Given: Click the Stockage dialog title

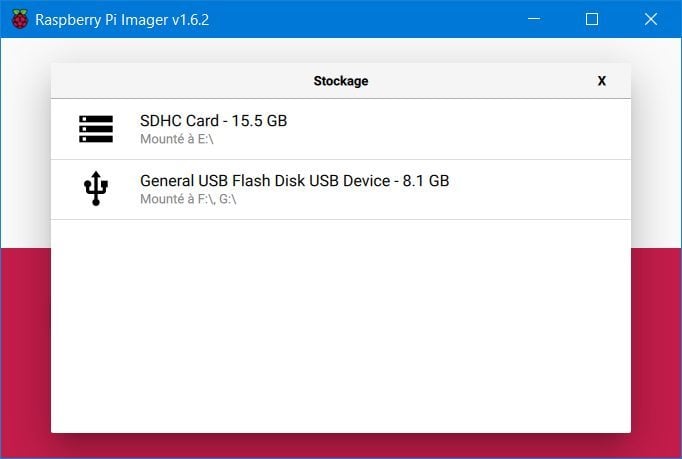Looking at the screenshot, I should (x=341, y=81).
